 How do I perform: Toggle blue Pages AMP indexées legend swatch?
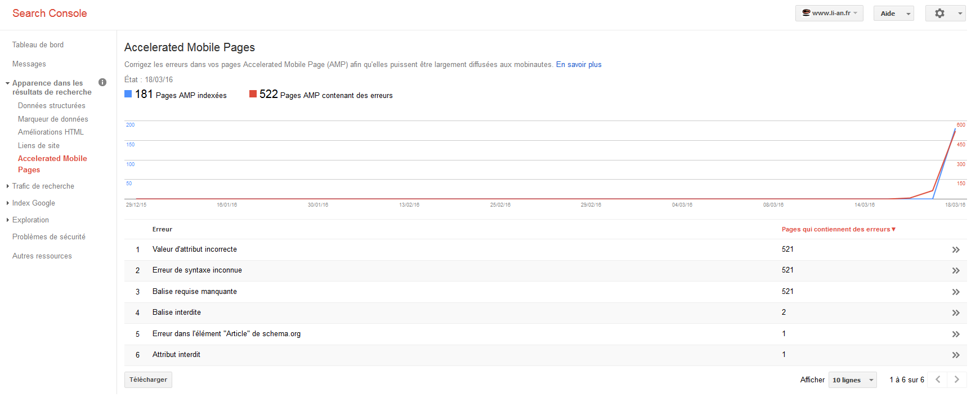point(128,94)
